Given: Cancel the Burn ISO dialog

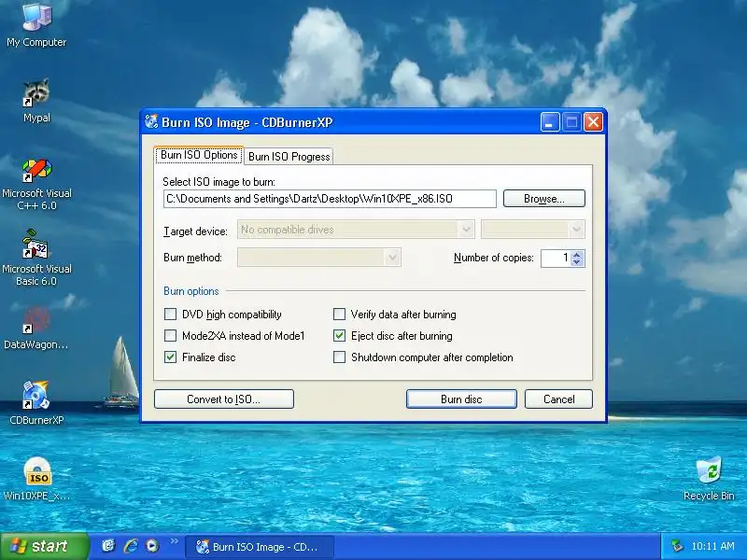Looking at the screenshot, I should pyautogui.click(x=558, y=399).
